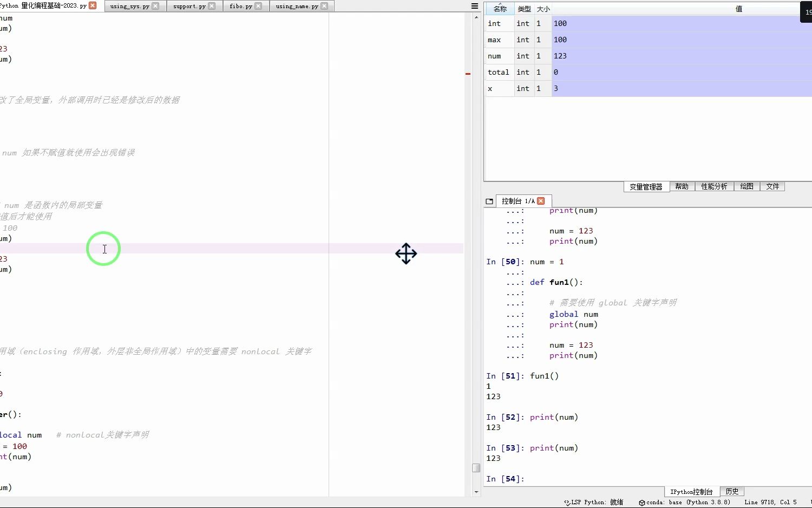Switch to the support.py tab
812x508 pixels.
[x=189, y=6]
